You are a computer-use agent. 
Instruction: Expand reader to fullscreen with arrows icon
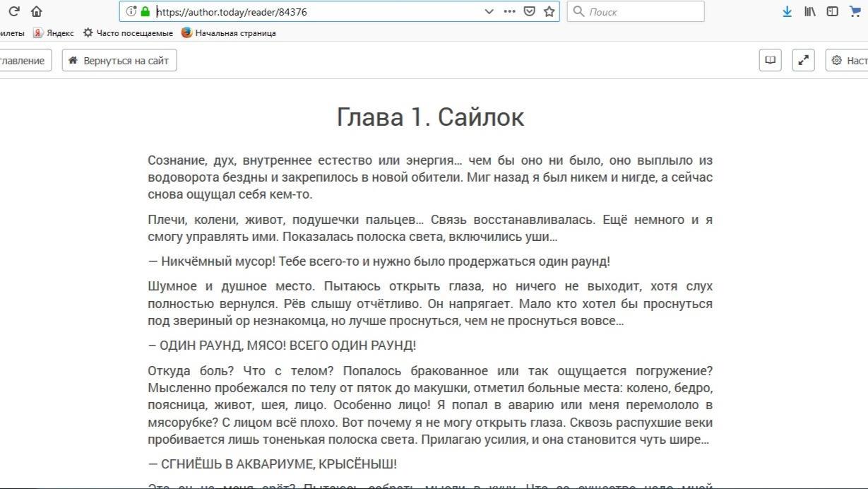coord(803,60)
